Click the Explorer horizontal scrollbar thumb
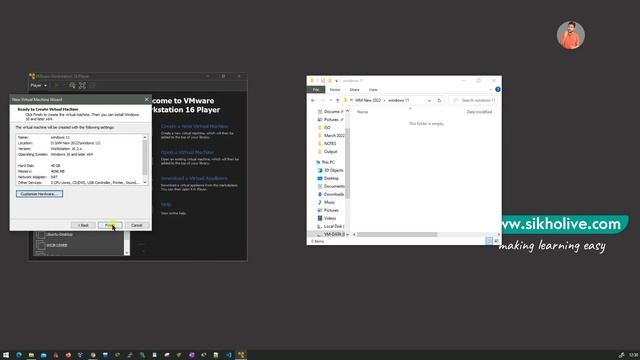This screenshot has height=360, width=640. 397,234
